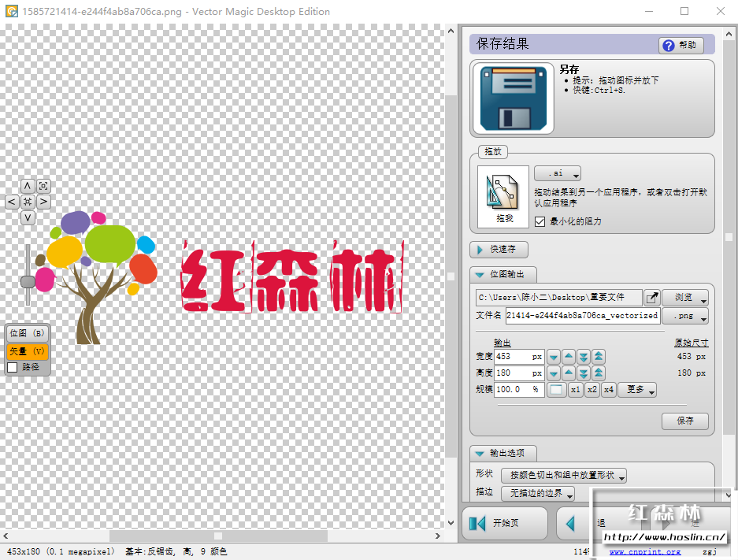The width and height of the screenshot is (738, 560).
Task: Click the scroll-right arrow under canvas
Action: point(438,536)
